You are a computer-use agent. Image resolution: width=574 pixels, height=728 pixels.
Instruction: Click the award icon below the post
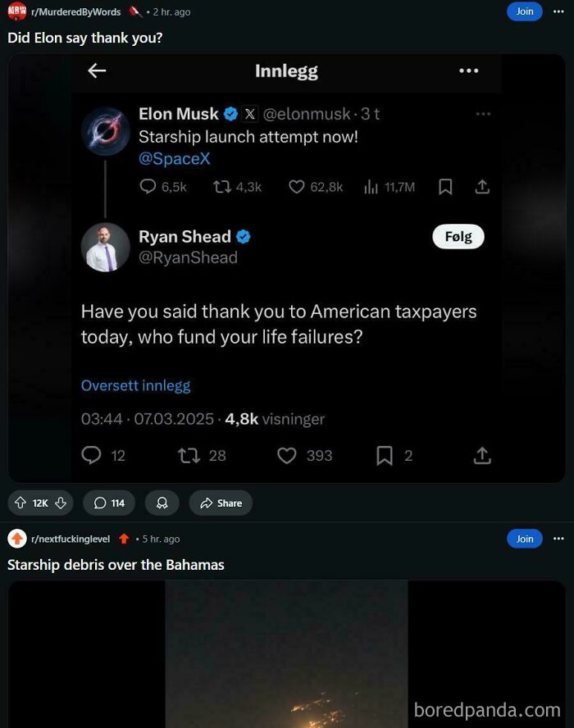pyautogui.click(x=162, y=503)
